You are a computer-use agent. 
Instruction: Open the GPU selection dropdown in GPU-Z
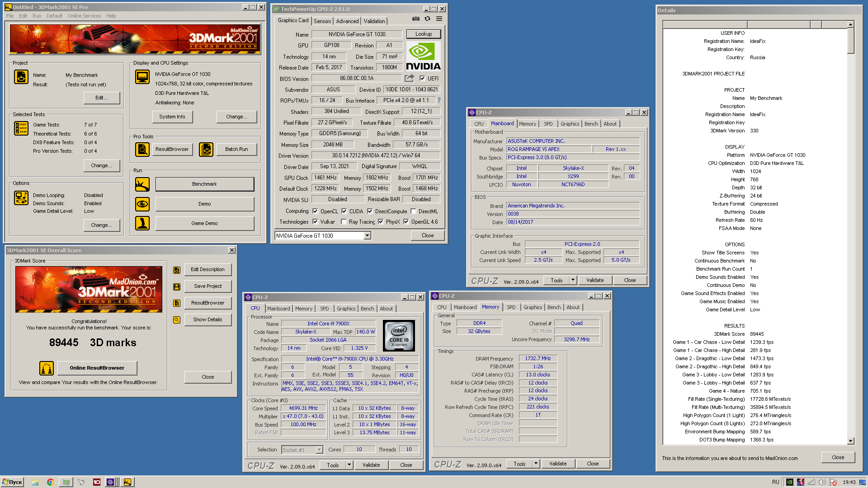pos(367,235)
